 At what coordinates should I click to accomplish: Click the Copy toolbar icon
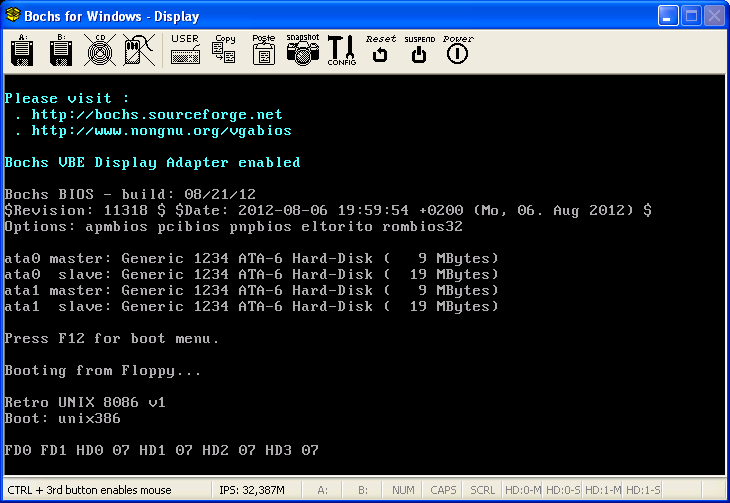224,49
